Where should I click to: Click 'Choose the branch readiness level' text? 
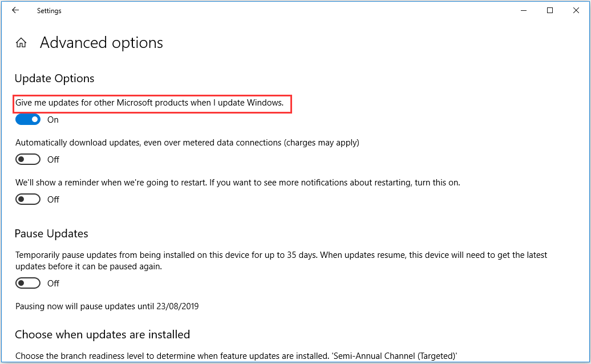tap(236, 356)
